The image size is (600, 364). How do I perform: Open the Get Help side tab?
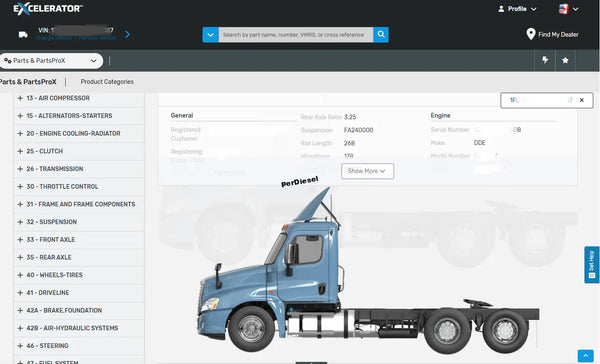coord(592,265)
